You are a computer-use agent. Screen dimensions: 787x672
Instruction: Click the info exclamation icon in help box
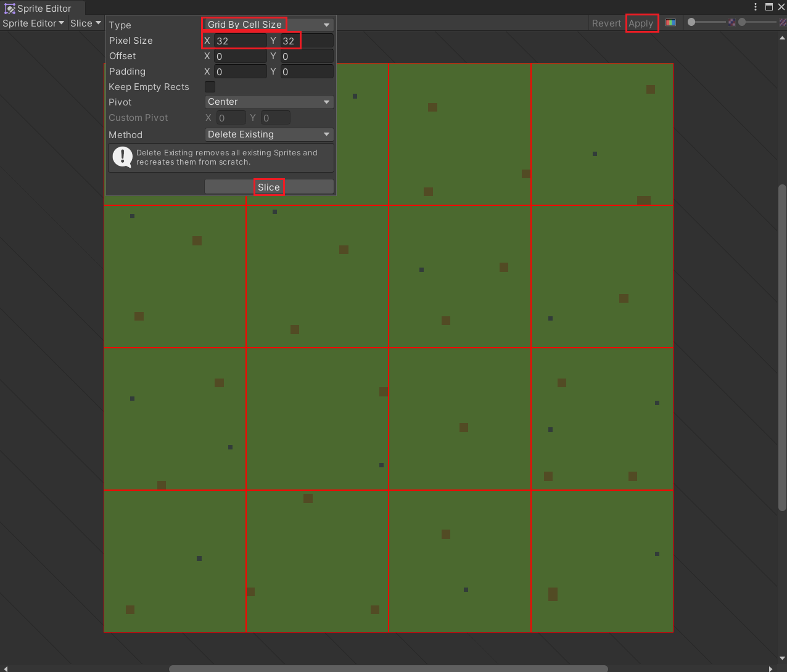[x=123, y=157]
